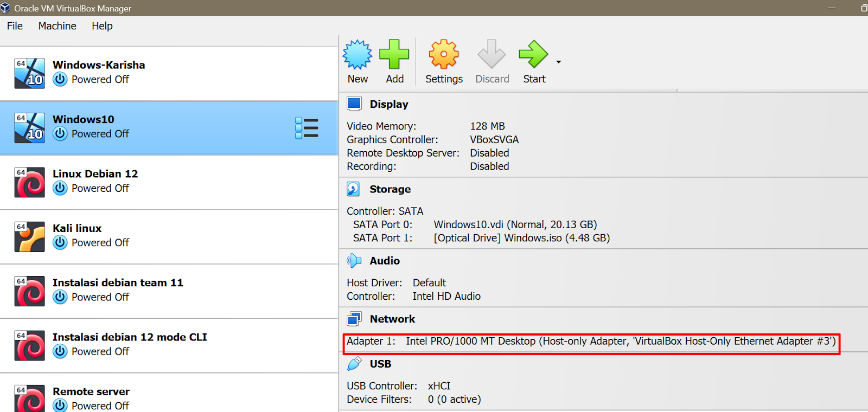Viewport: 868px width, 412px height.
Task: Start the VM with green arrow icon
Action: point(533,54)
